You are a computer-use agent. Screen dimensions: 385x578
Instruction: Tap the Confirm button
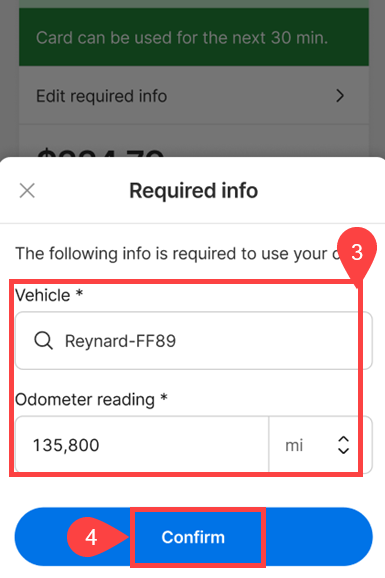193,537
